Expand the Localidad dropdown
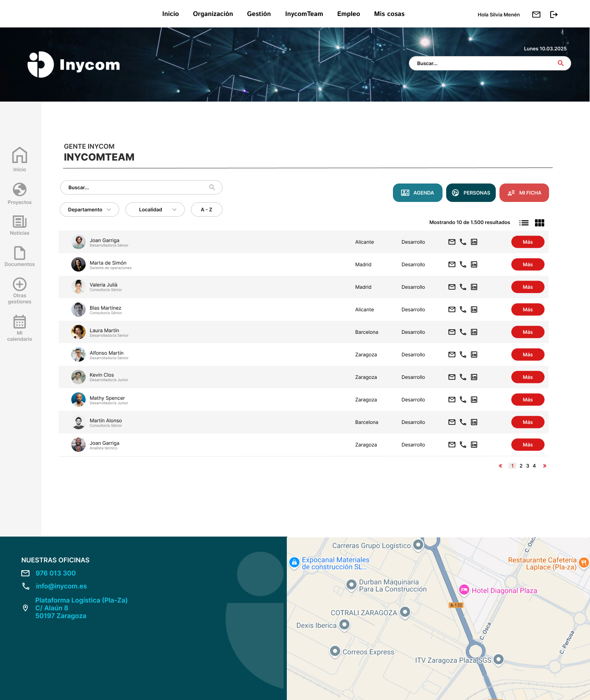The height and width of the screenshot is (700, 590). pyautogui.click(x=155, y=210)
